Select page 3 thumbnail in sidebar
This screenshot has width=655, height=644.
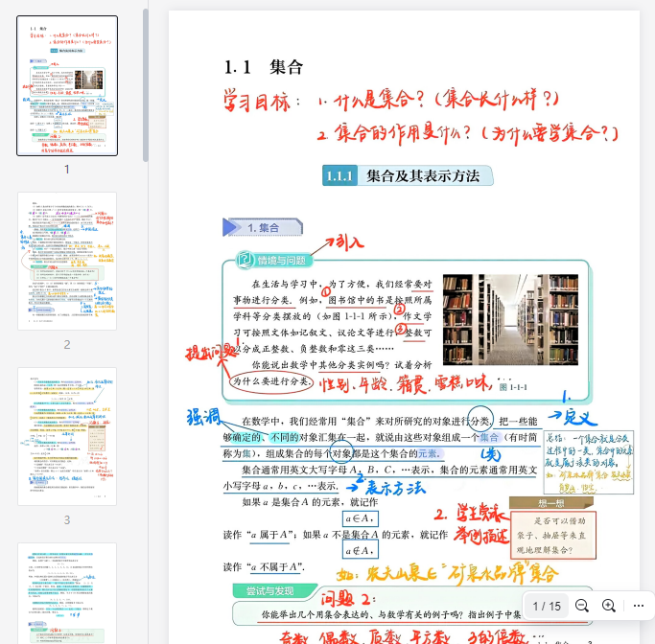point(67,437)
